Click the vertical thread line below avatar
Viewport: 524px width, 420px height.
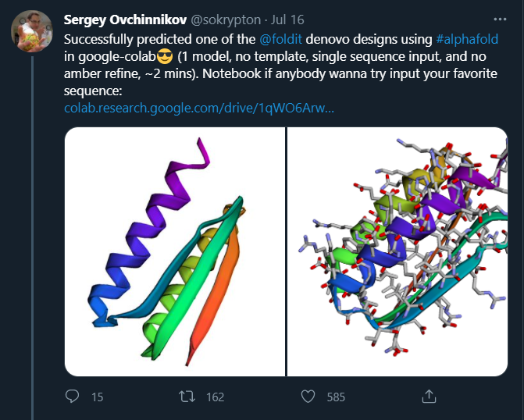(33, 238)
